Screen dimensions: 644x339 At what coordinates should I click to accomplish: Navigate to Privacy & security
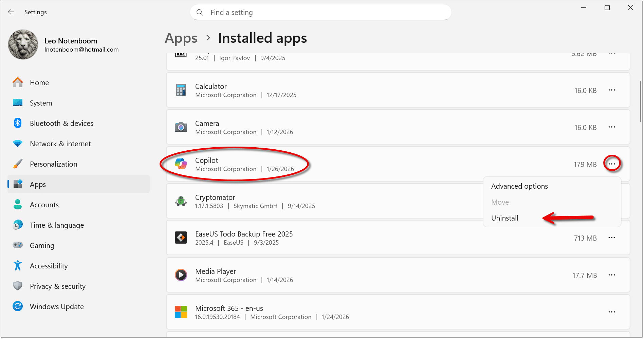(57, 286)
